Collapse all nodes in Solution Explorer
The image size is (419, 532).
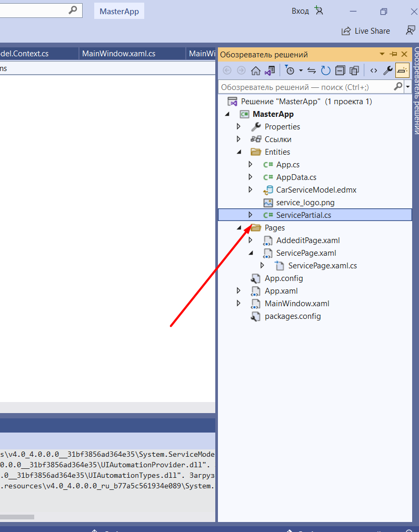tap(340, 71)
